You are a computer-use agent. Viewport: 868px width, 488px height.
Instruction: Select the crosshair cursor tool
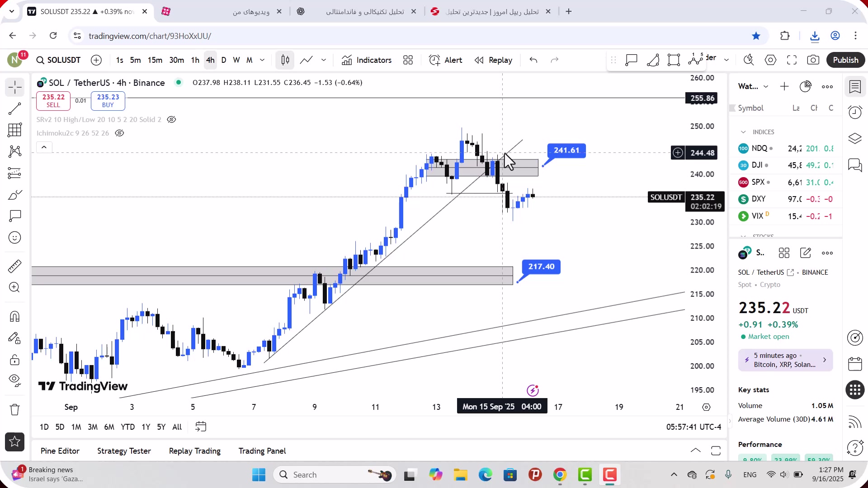pos(14,87)
